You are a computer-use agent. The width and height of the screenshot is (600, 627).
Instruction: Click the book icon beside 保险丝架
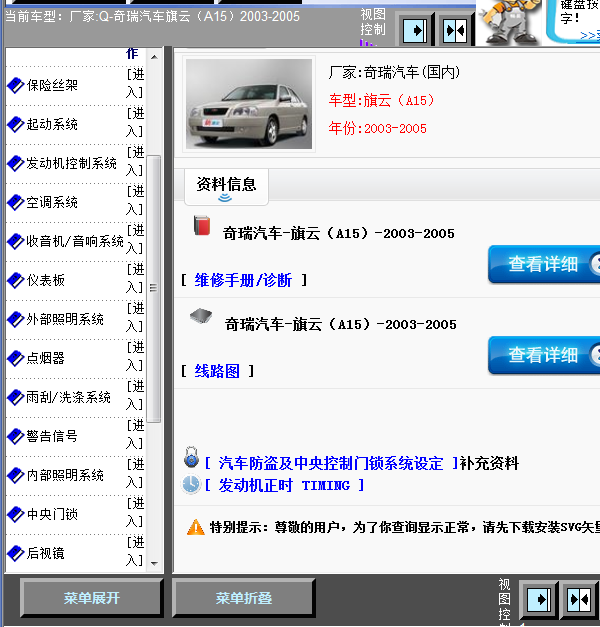click(16, 85)
